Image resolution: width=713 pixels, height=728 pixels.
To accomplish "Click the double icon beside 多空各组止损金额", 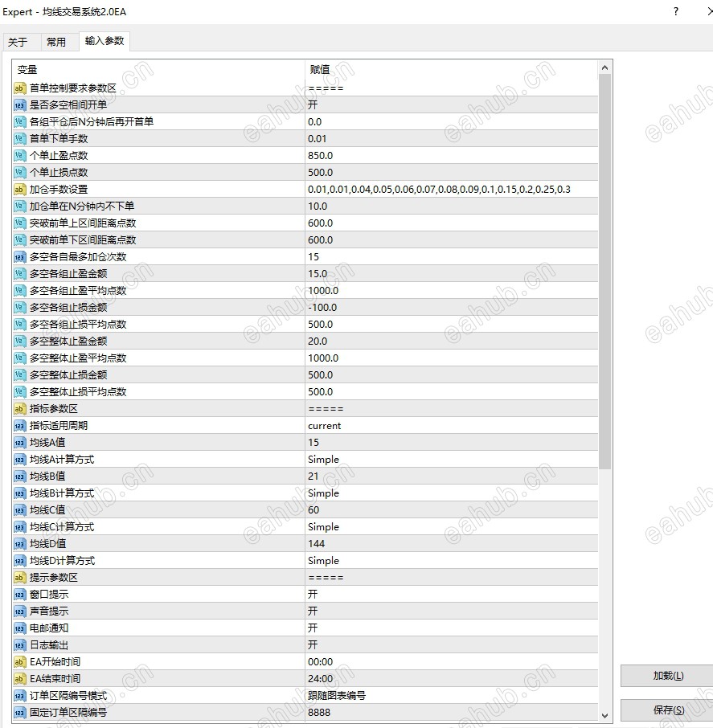I will tap(19, 308).
